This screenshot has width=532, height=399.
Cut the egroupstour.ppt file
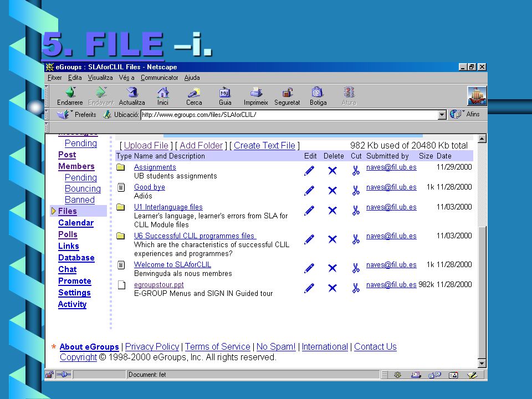(356, 288)
